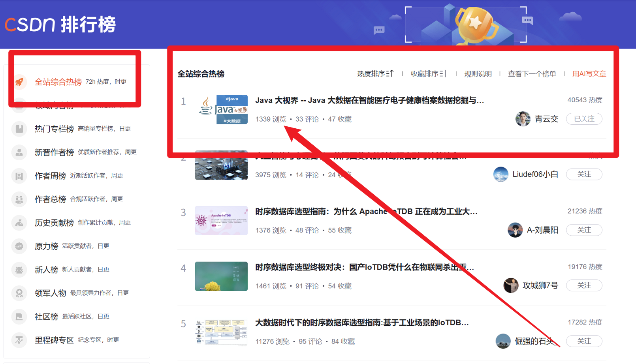Click A-刘晨阳 author avatar
The image size is (636, 364).
tap(515, 230)
